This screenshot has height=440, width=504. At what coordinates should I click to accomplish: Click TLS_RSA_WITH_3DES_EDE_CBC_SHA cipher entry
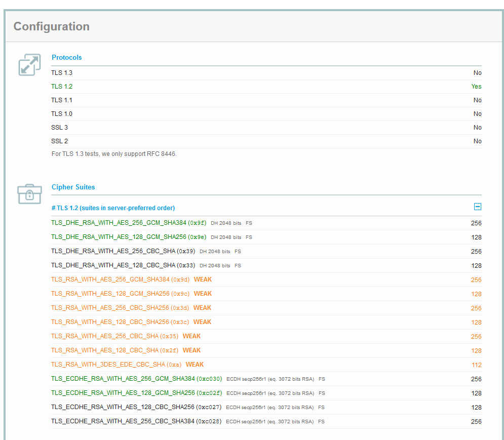(x=109, y=365)
